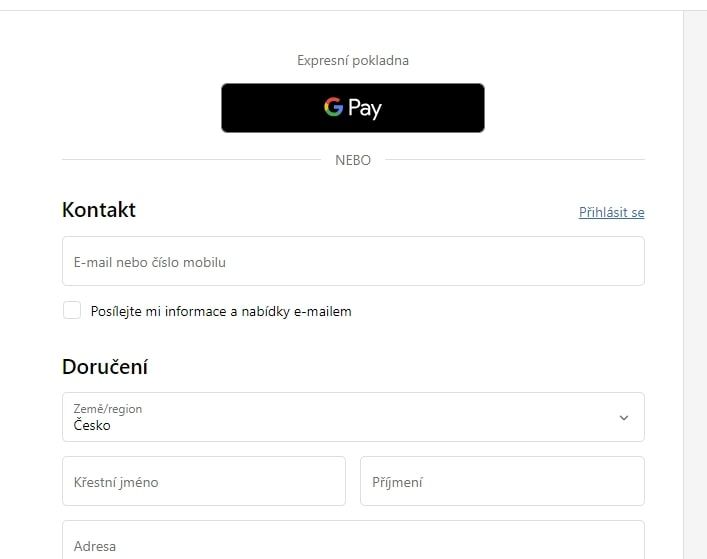Pay with the Google Pay button
Screen dimensions: 707x559
point(352,108)
